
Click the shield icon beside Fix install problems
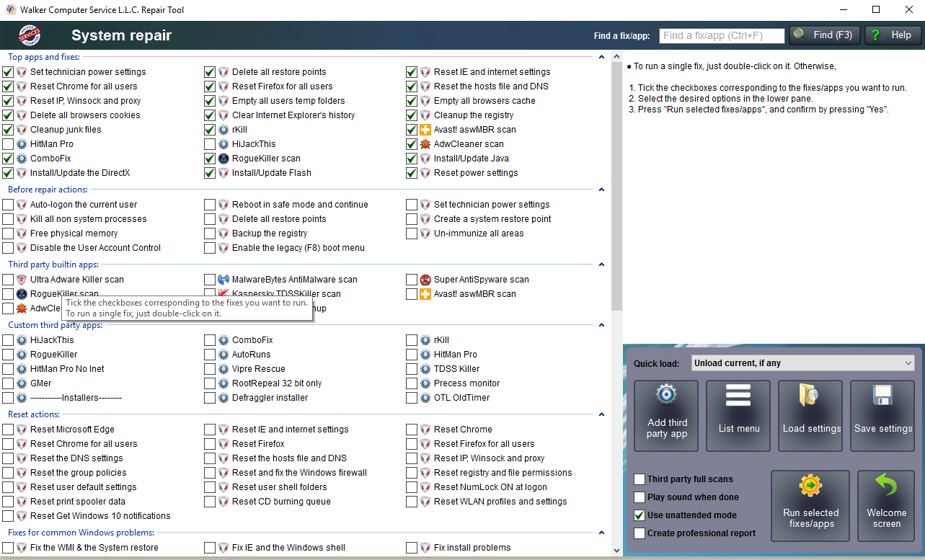(x=425, y=548)
